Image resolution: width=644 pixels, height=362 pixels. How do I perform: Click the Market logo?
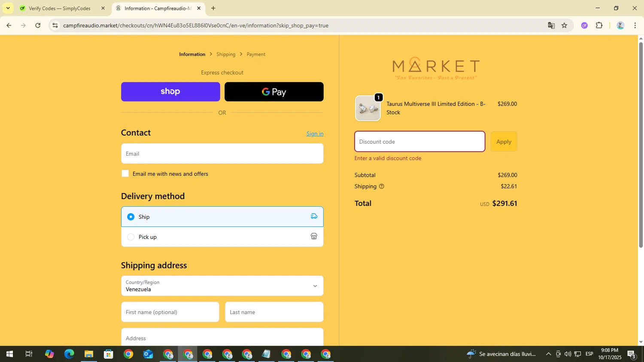tap(436, 69)
